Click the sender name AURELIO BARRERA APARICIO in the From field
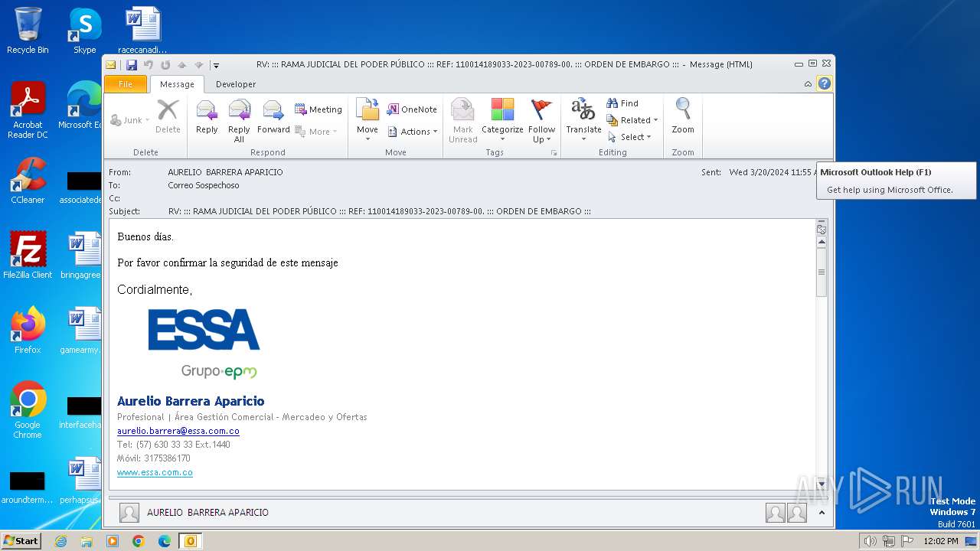Image resolution: width=980 pixels, height=551 pixels. 225,172
